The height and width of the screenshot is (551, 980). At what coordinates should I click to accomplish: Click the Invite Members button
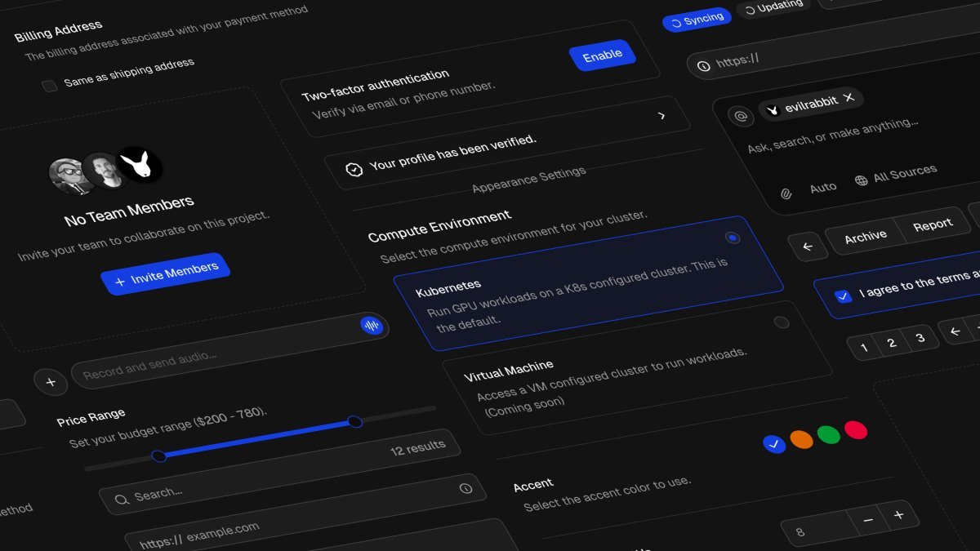click(x=166, y=274)
